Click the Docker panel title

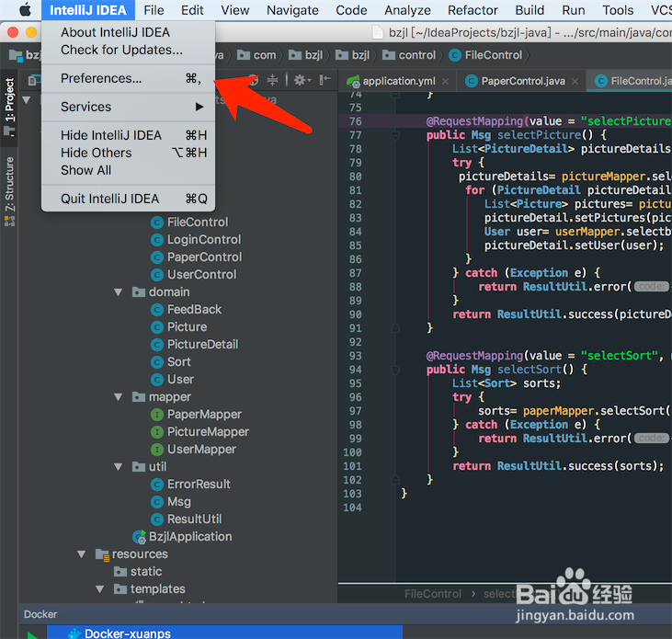[x=40, y=614]
